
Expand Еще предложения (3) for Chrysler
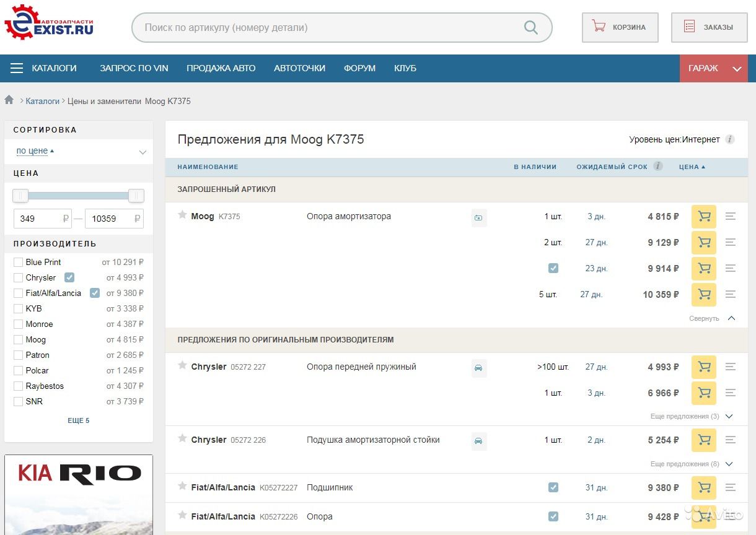(x=692, y=416)
